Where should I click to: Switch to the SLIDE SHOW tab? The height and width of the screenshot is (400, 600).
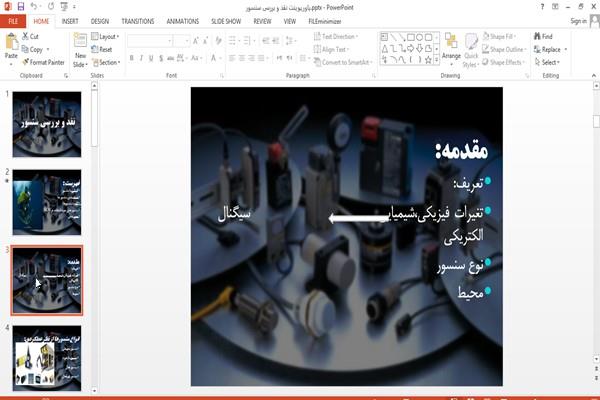[226, 21]
